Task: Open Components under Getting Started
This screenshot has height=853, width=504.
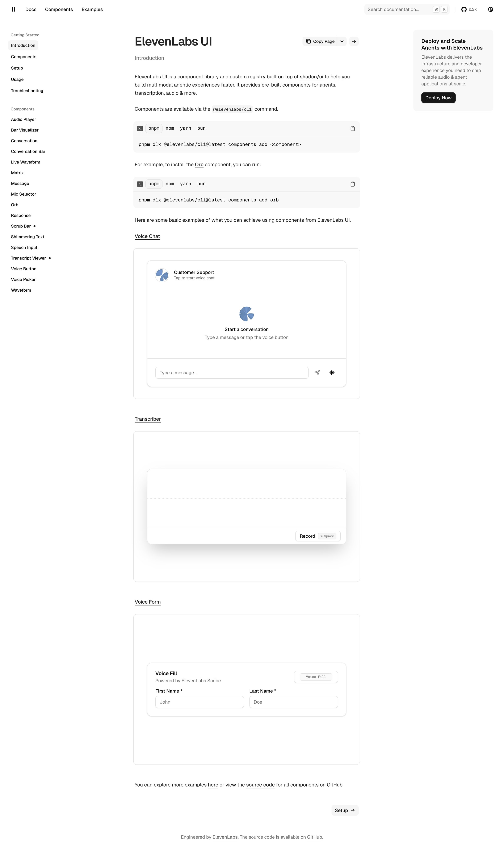Action: coord(24,57)
